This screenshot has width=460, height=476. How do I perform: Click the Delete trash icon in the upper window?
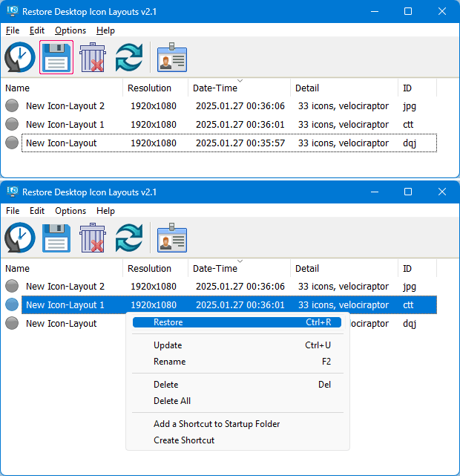pyautogui.click(x=93, y=57)
